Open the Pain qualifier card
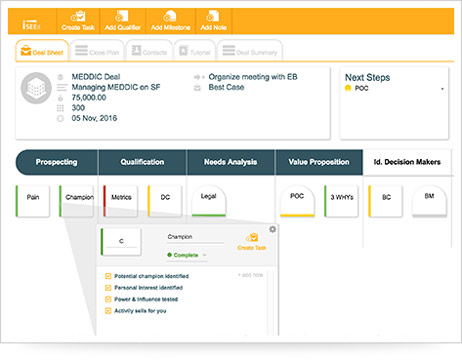This screenshot has height=360, width=462. (x=33, y=201)
